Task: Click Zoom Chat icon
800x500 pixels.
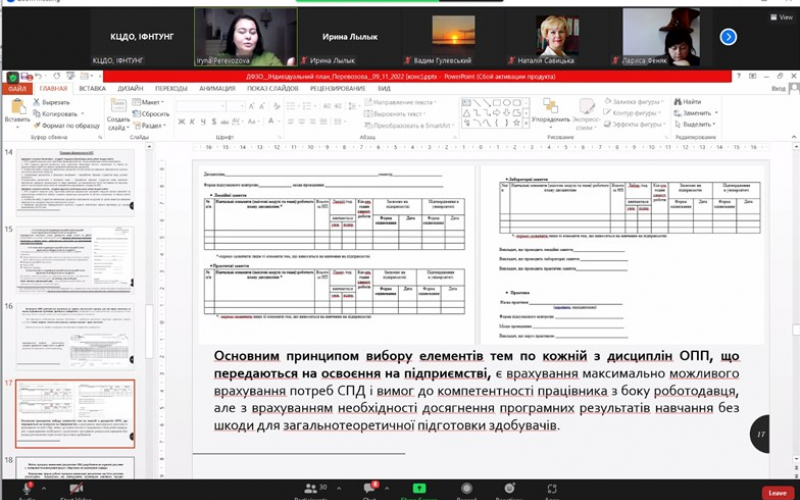Action: (369, 488)
